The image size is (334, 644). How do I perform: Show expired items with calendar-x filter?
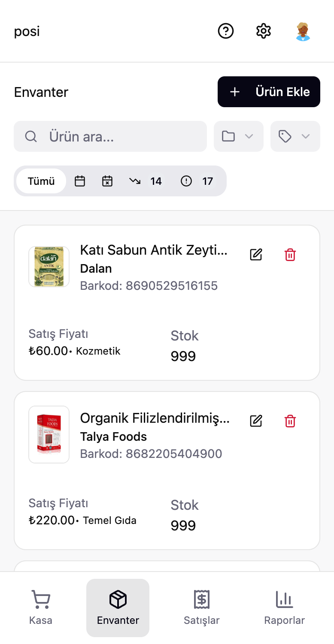tap(107, 181)
